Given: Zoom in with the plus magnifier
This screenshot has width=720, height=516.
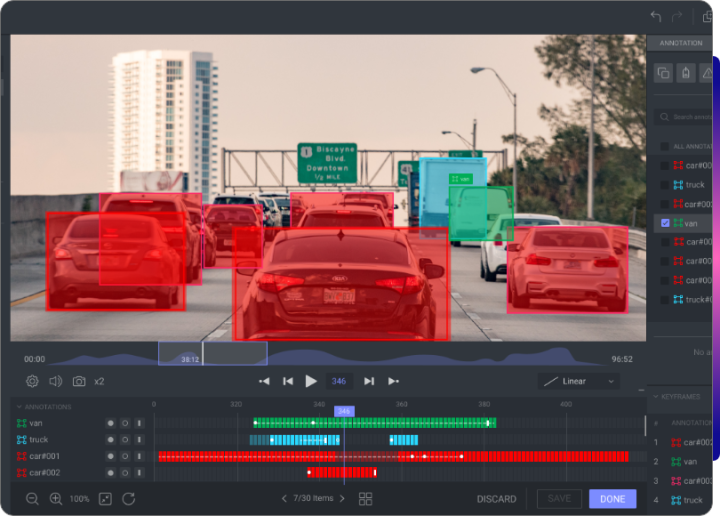Looking at the screenshot, I should 56,499.
